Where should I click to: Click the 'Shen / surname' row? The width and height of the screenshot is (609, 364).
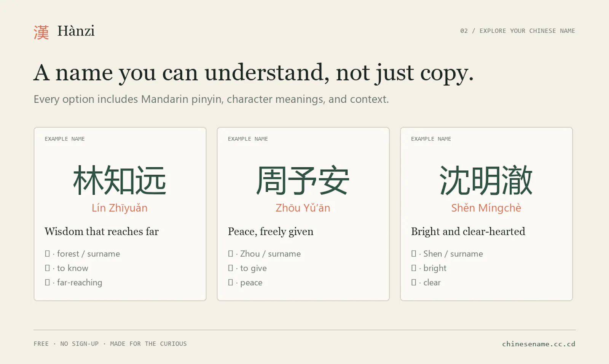coord(447,254)
